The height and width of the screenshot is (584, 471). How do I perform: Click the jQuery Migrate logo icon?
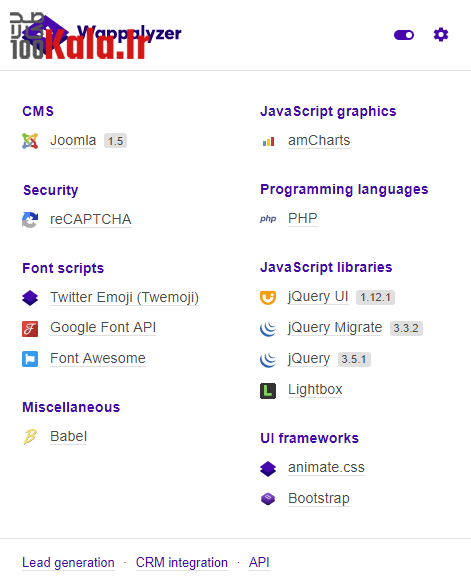(x=268, y=328)
